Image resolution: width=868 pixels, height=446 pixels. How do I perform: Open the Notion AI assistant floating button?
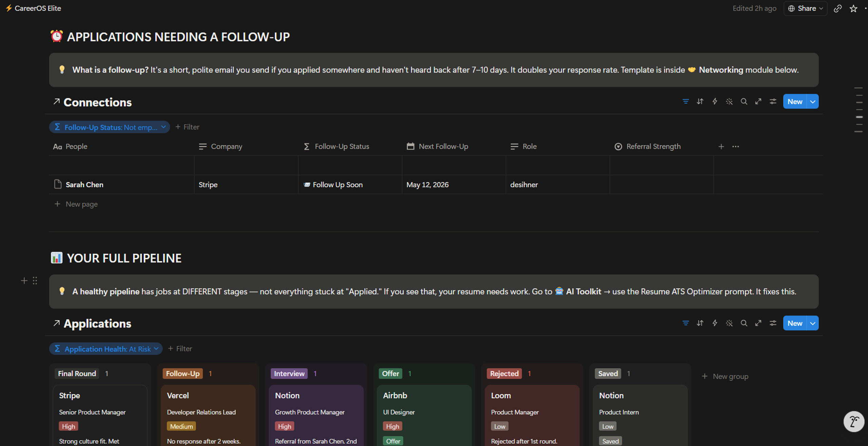853,422
